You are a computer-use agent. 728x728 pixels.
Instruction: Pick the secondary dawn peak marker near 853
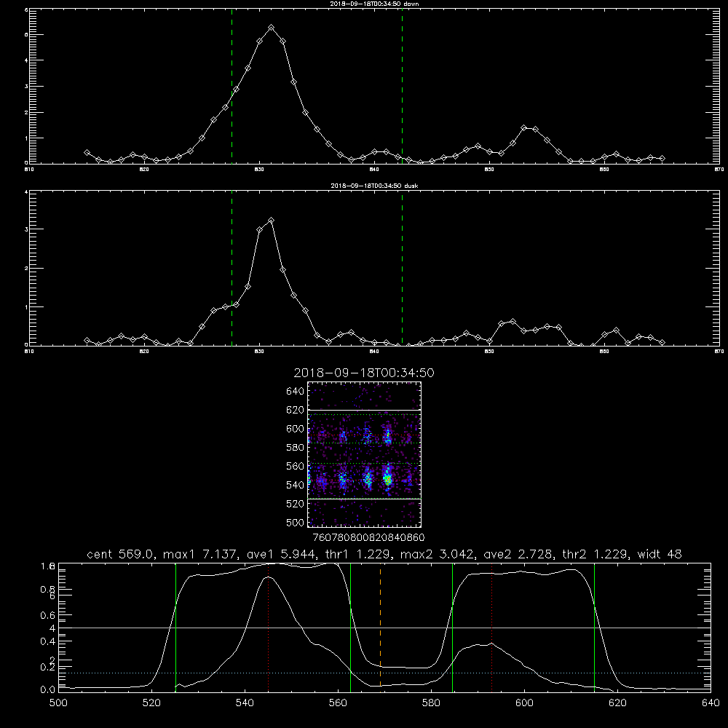pyautogui.click(x=524, y=127)
